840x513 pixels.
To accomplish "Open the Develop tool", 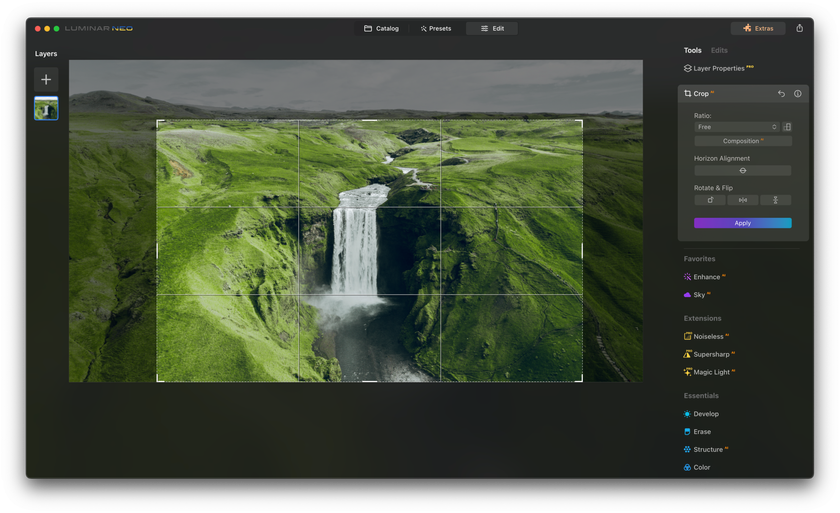I will coord(701,414).
